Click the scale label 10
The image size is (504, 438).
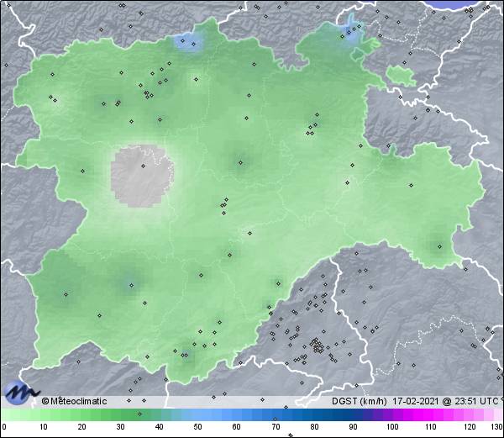pos(44,427)
